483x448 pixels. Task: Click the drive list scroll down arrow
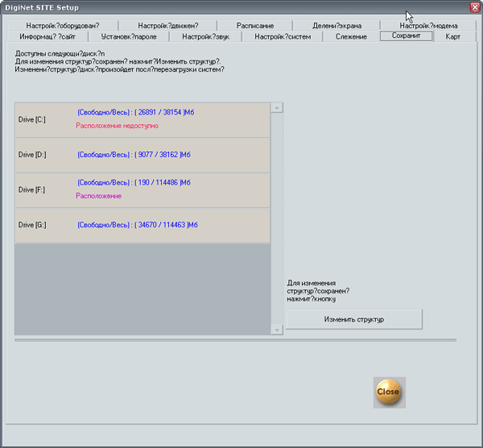coord(277,330)
